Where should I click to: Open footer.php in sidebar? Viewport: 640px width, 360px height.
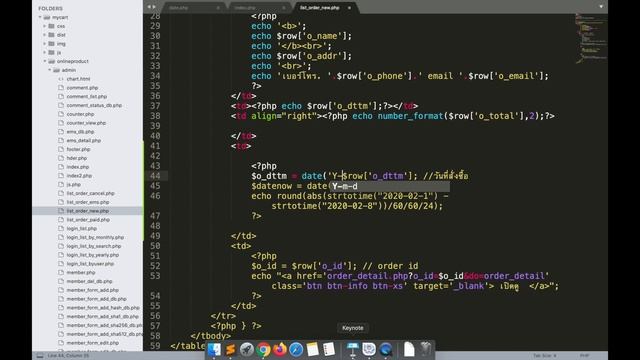click(x=78, y=149)
